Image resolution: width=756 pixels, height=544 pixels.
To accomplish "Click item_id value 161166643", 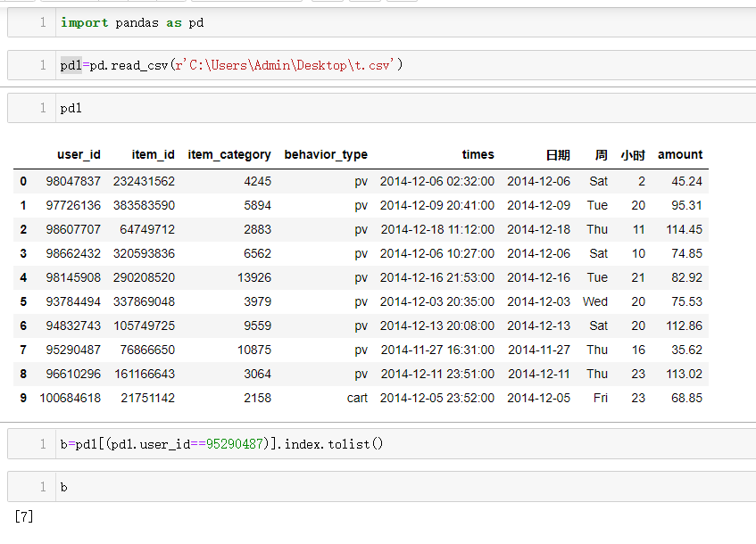I will (x=145, y=374).
